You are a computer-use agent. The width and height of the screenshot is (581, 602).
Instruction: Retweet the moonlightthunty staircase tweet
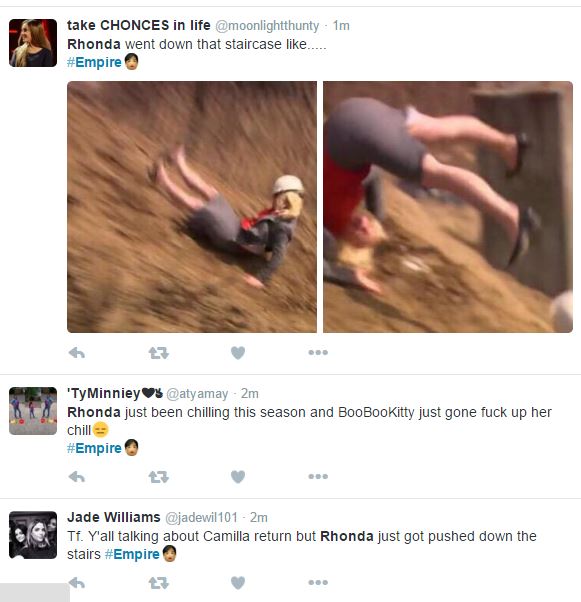159,352
